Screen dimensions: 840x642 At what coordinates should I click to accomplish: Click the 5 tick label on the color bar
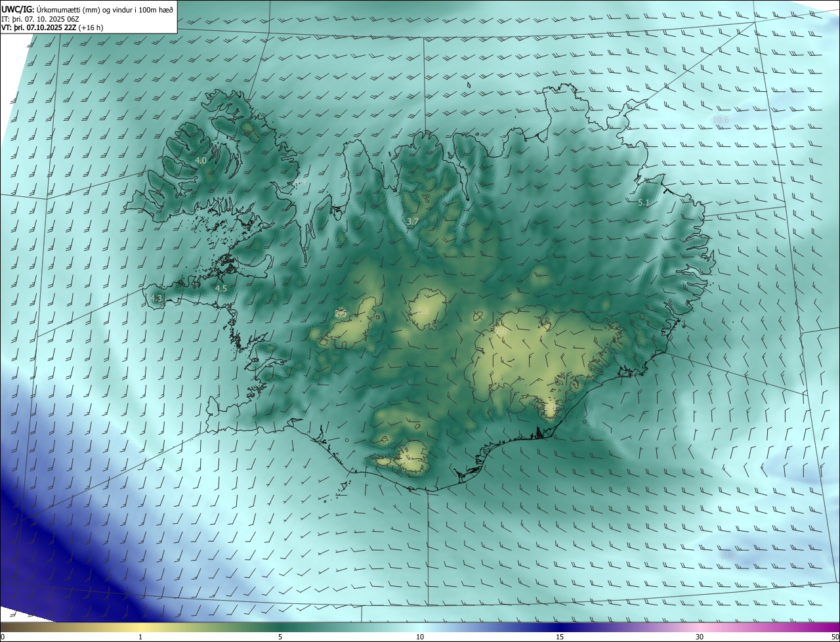point(280,637)
